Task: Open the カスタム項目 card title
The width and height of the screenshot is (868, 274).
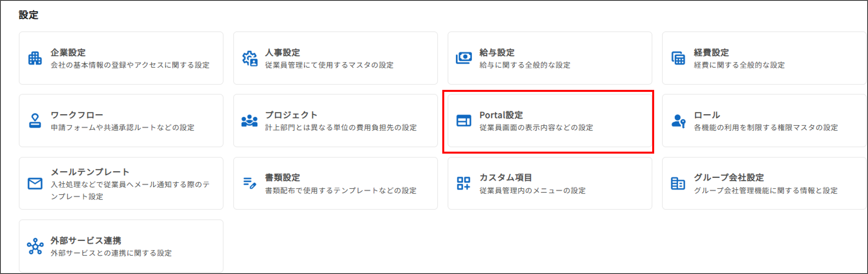Action: pyautogui.click(x=506, y=178)
